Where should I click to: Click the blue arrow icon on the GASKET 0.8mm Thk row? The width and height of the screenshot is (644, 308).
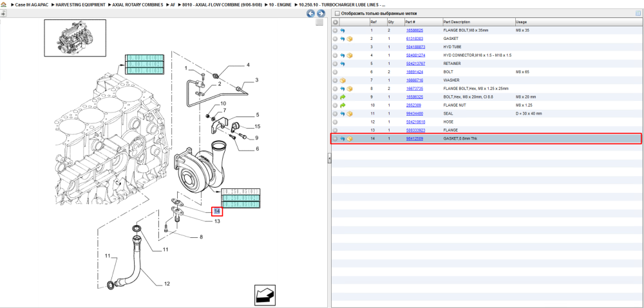pos(343,139)
